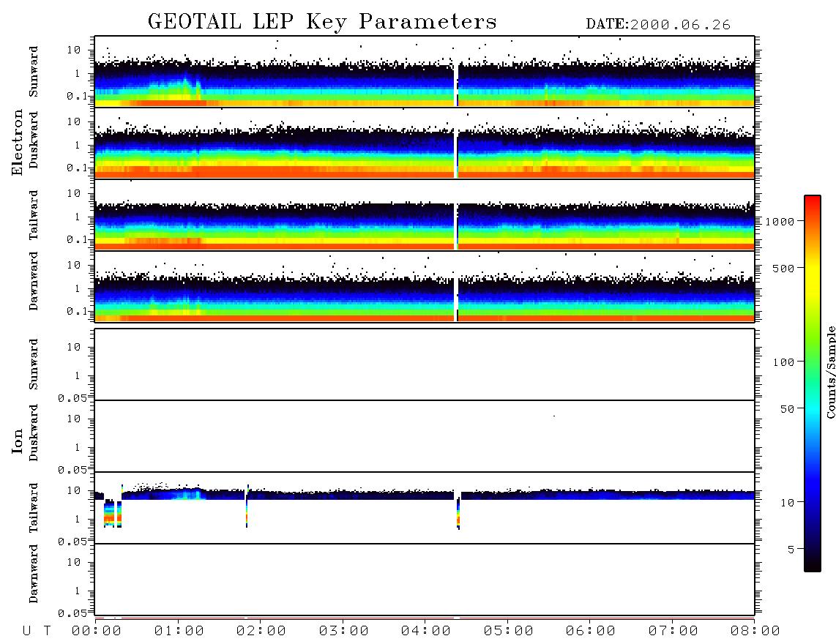This screenshot has height=644, width=836.
Task: Click the Electron Sunward panel label
Action: click(34, 72)
